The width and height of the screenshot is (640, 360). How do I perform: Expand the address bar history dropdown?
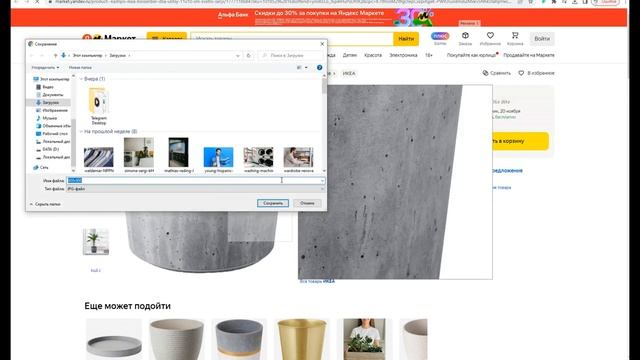238,56
